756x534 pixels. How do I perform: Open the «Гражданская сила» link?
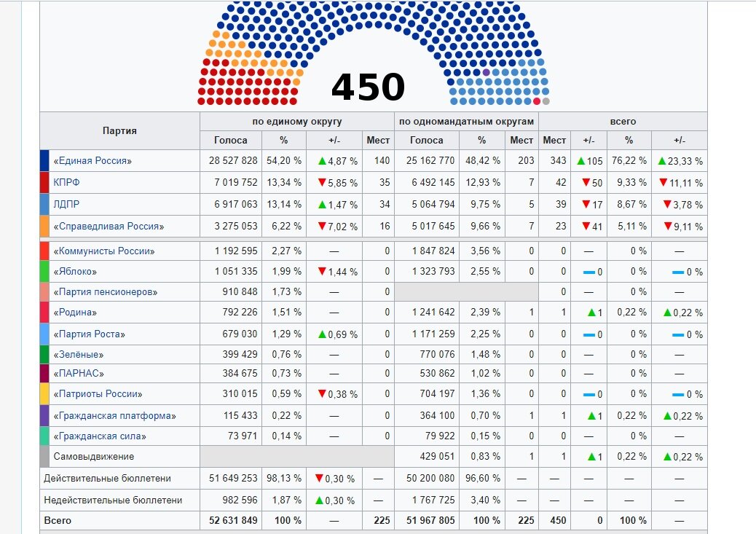point(100,436)
